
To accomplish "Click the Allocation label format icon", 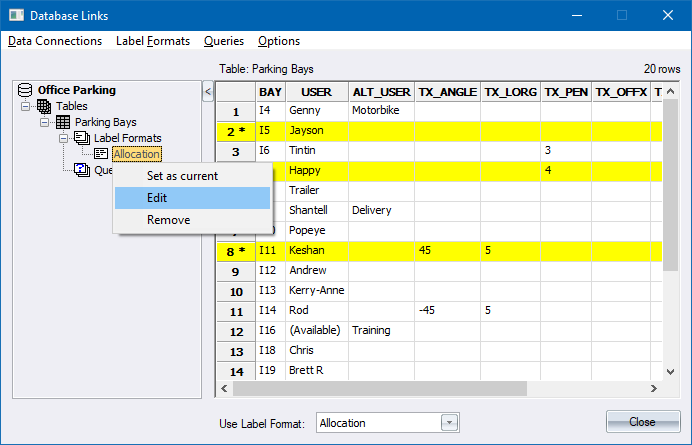I will pos(101,154).
